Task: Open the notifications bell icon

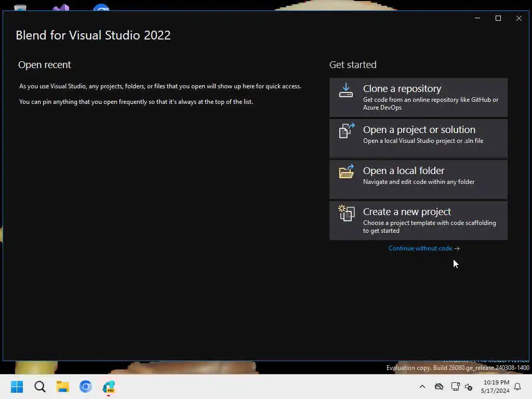Action: [517, 387]
